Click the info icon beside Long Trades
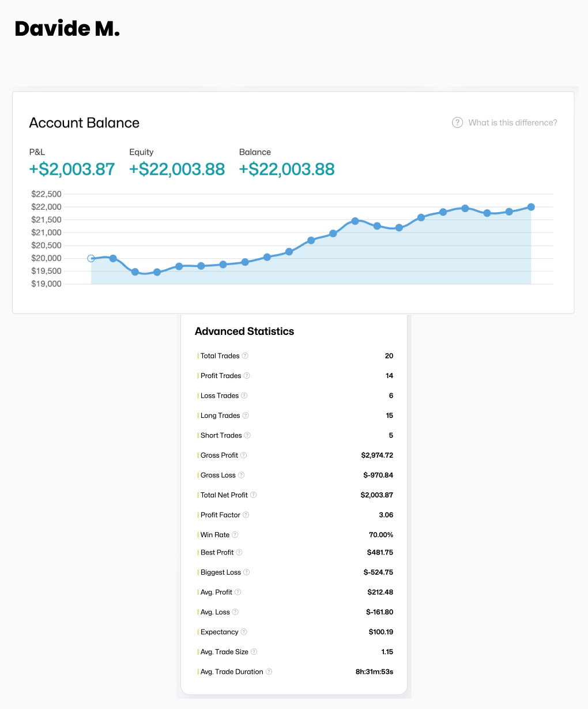 tap(246, 416)
